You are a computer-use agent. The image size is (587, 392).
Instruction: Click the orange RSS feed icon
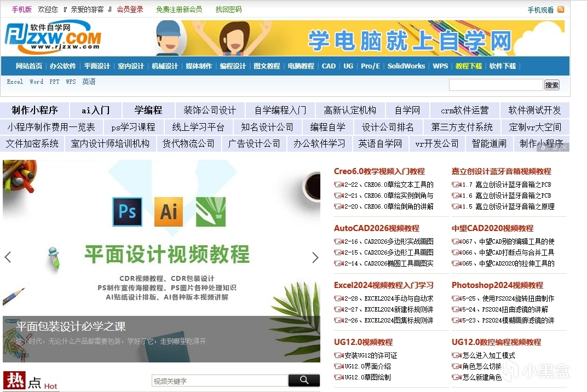pyautogui.click(x=560, y=9)
